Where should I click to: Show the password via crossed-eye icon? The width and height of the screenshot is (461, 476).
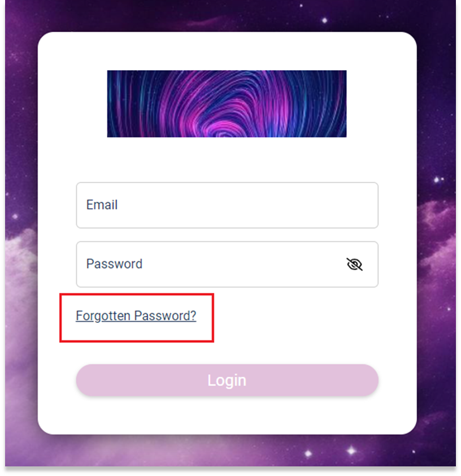pyautogui.click(x=354, y=264)
